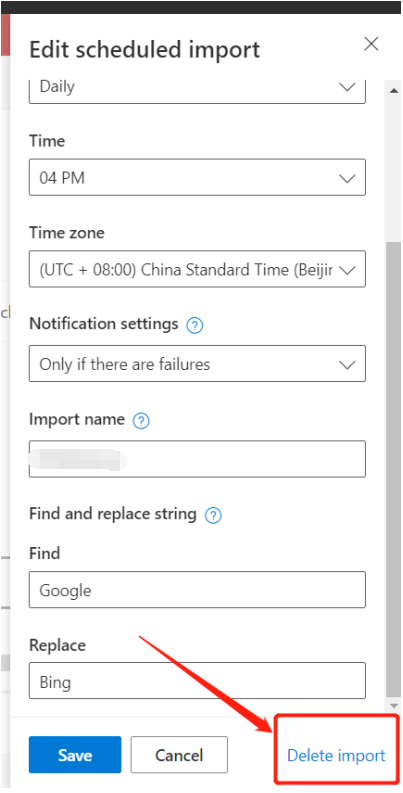
Task: Click the scrollbar down arrow
Action: (x=393, y=706)
